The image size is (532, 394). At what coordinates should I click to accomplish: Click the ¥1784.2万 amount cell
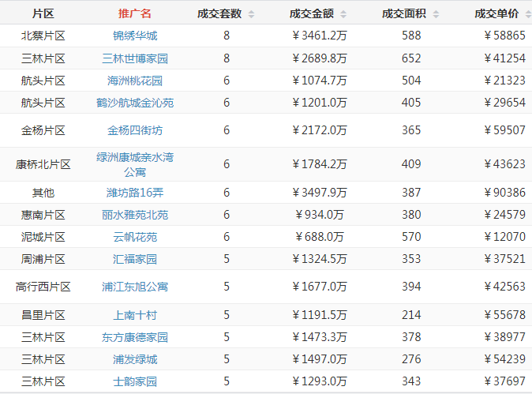[320, 164]
